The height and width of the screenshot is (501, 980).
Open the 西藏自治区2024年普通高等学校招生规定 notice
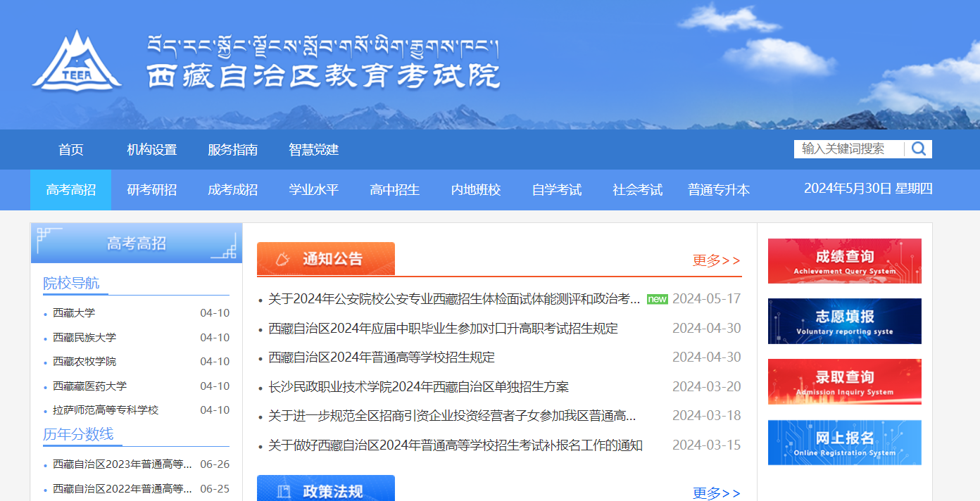pos(382,357)
